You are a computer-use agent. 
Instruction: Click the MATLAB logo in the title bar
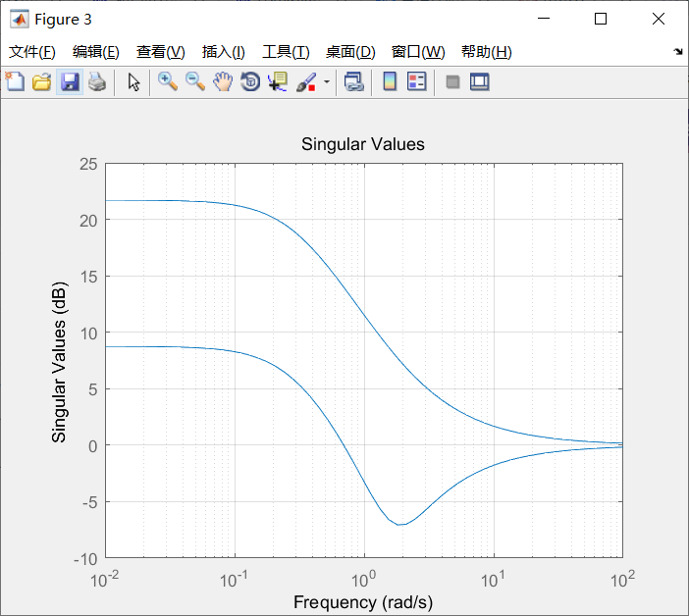coord(20,19)
